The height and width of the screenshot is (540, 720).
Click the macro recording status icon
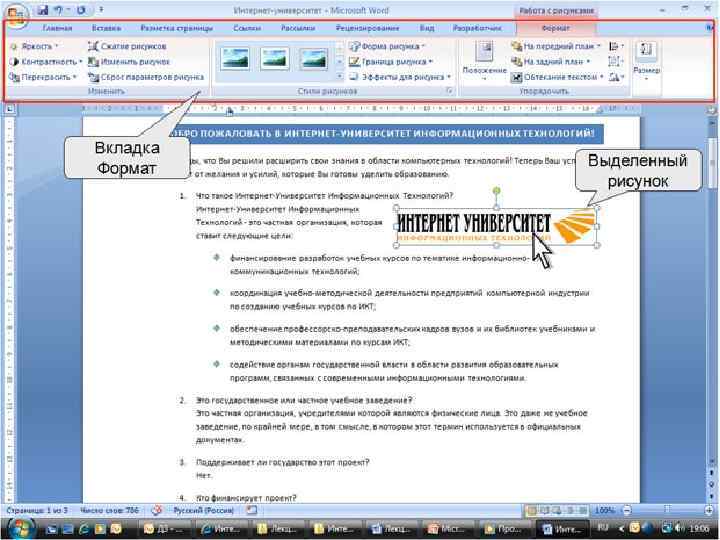(x=251, y=510)
